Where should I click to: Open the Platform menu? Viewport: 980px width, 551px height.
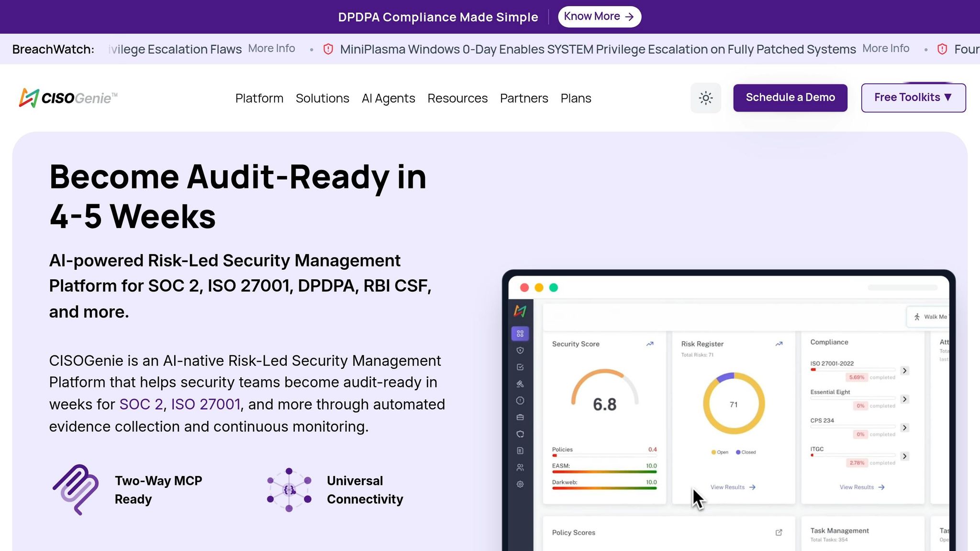259,99
